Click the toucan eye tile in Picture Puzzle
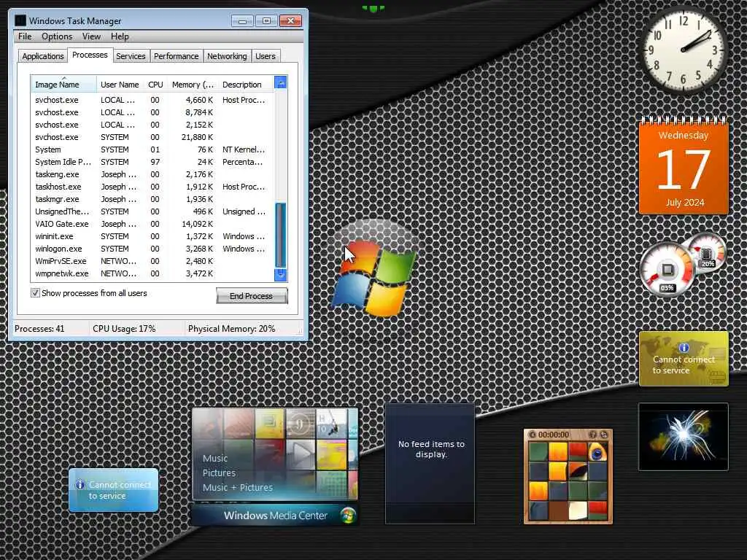747x560 pixels. point(597,452)
